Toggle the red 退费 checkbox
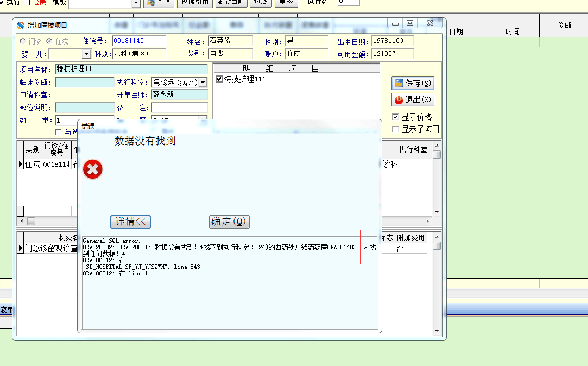Screen dimensions: 588x366 [27, 3]
